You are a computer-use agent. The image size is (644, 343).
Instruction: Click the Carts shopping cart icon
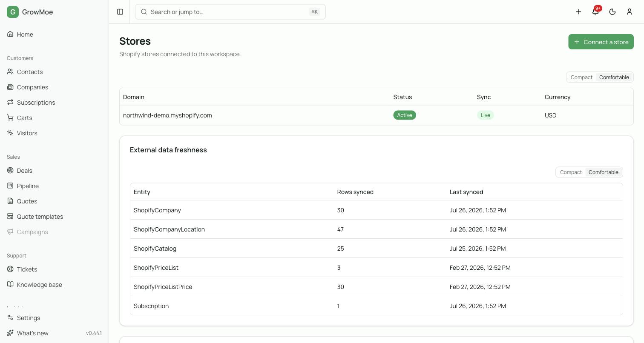(x=10, y=118)
